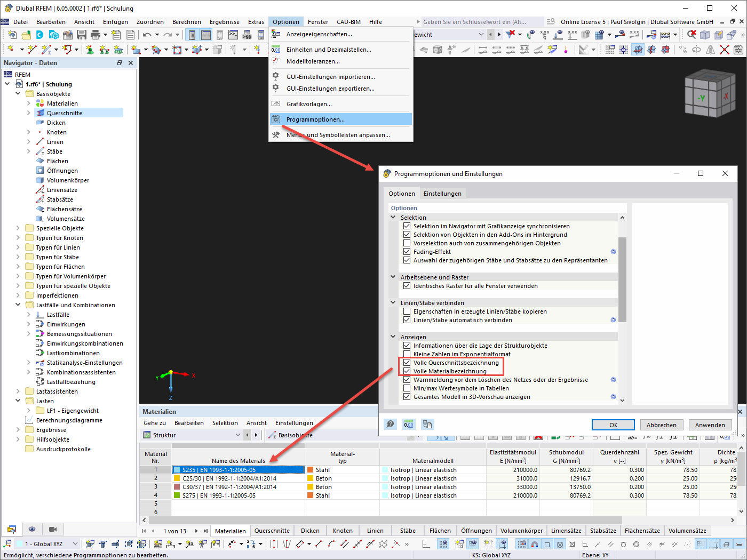Screen dimensions: 747x560
Task: Click color swatch for material S275
Action: coord(177,495)
